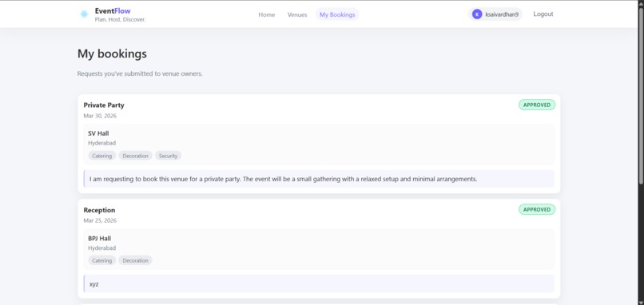644x305 pixels.
Task: Click the 'xyz' note text
Action: coord(94,284)
